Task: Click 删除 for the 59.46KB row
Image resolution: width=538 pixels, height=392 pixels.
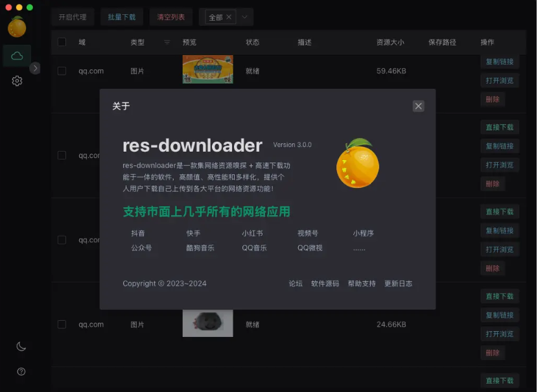Action: coord(493,99)
